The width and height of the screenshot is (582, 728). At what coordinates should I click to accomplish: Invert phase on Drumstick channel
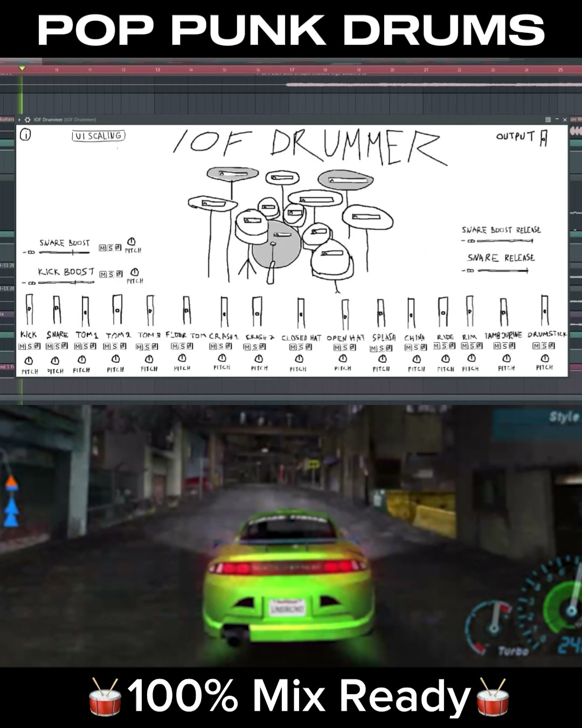click(x=551, y=346)
